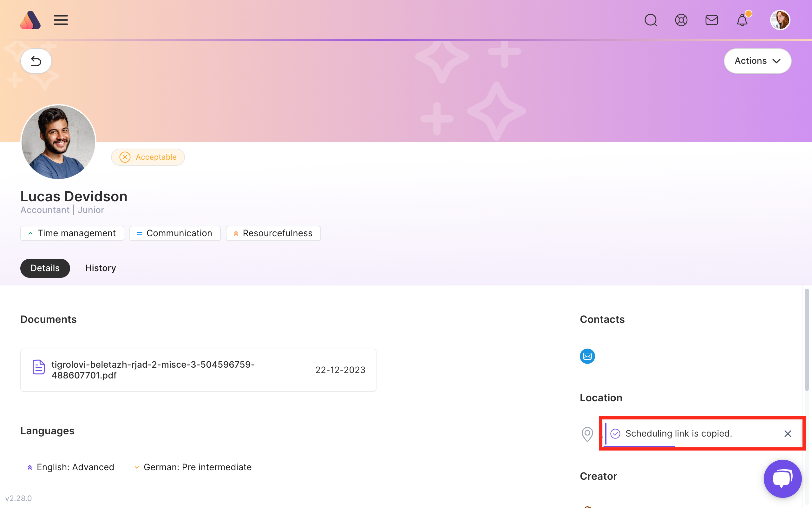Click the location pin icon

tap(587, 434)
